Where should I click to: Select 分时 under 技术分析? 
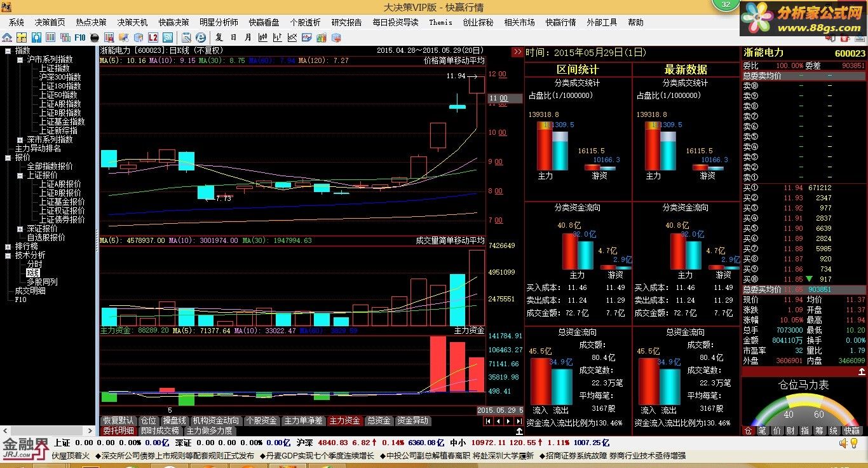tap(34, 265)
